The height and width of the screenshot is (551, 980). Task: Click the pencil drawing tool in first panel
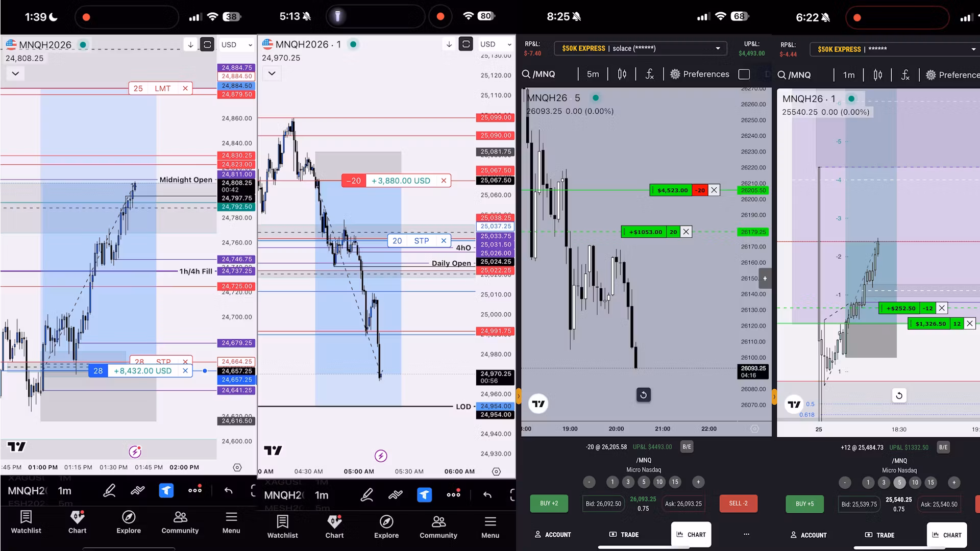pos(109,491)
